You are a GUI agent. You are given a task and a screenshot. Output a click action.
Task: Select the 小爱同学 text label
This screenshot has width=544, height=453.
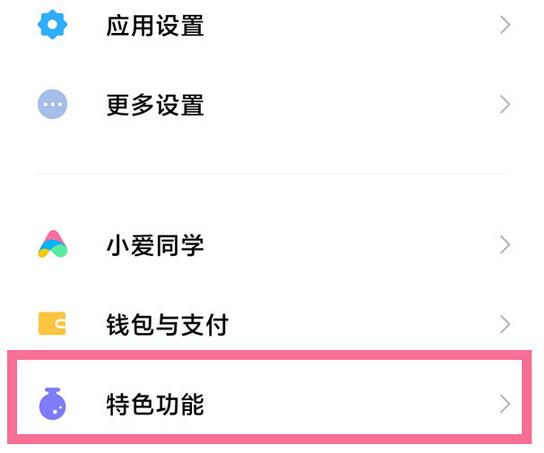(155, 245)
